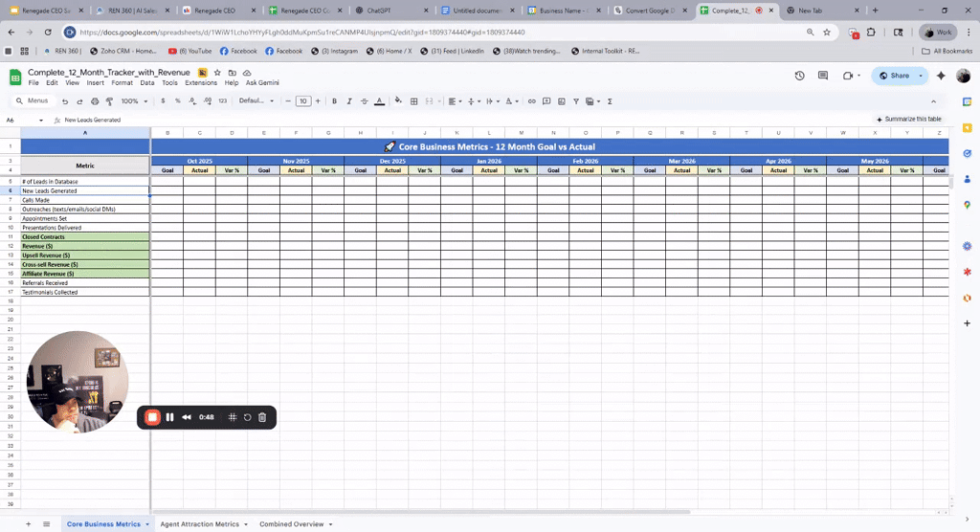Insert comment from toolbar

point(546,101)
